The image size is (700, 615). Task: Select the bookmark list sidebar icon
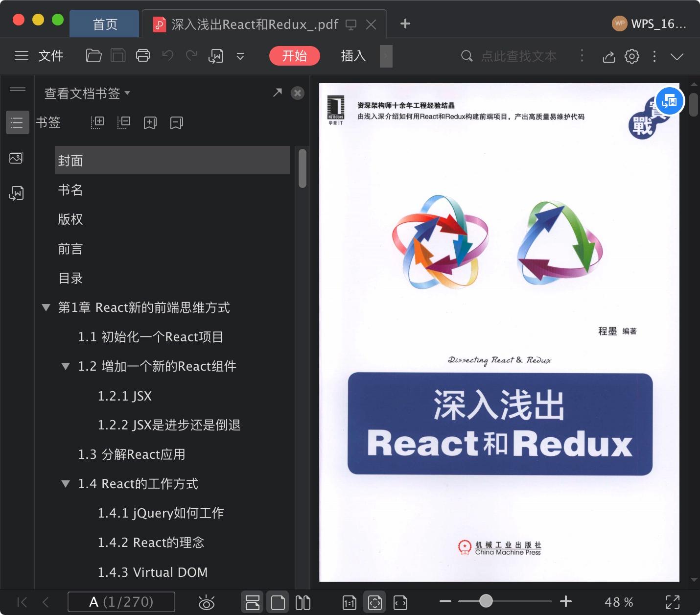point(17,122)
